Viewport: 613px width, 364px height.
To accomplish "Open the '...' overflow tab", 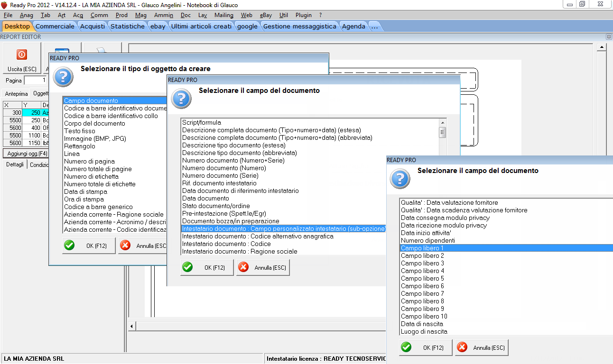I will (375, 26).
